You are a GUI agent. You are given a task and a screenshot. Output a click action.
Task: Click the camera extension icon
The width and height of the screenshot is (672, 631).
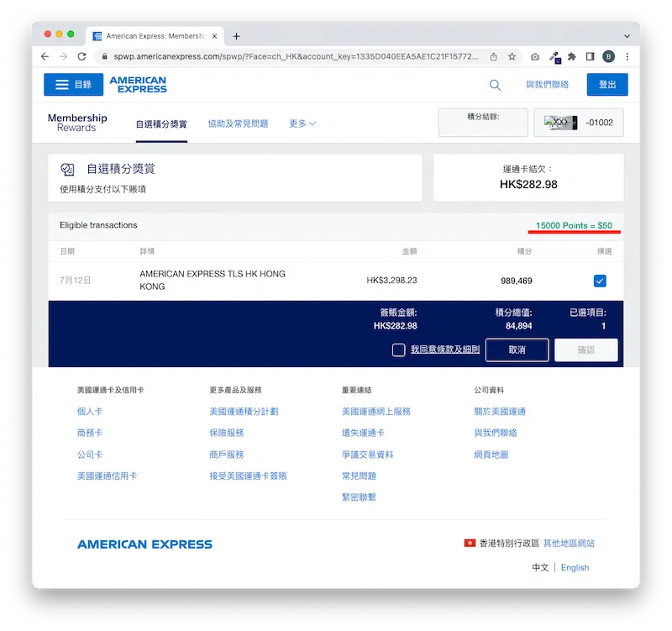535,56
